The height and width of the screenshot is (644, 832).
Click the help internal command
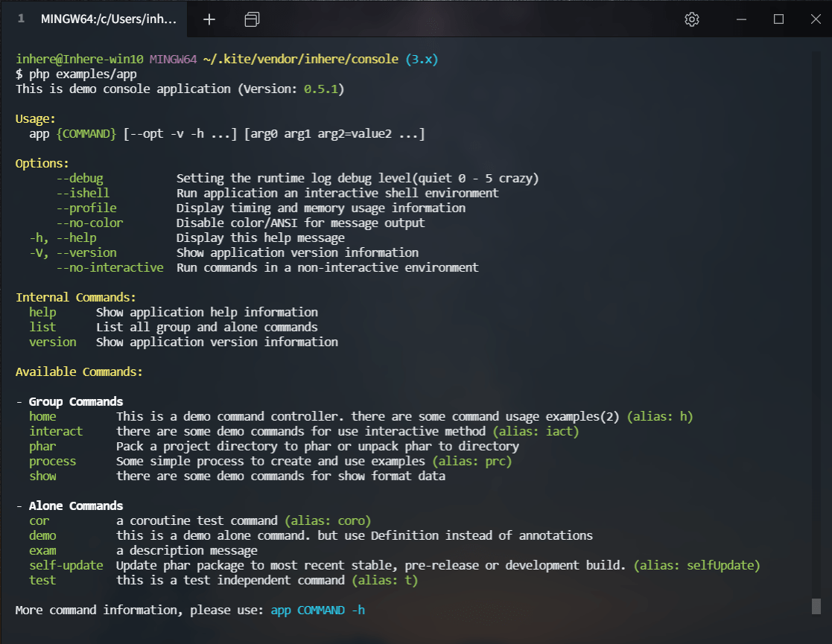[42, 312]
